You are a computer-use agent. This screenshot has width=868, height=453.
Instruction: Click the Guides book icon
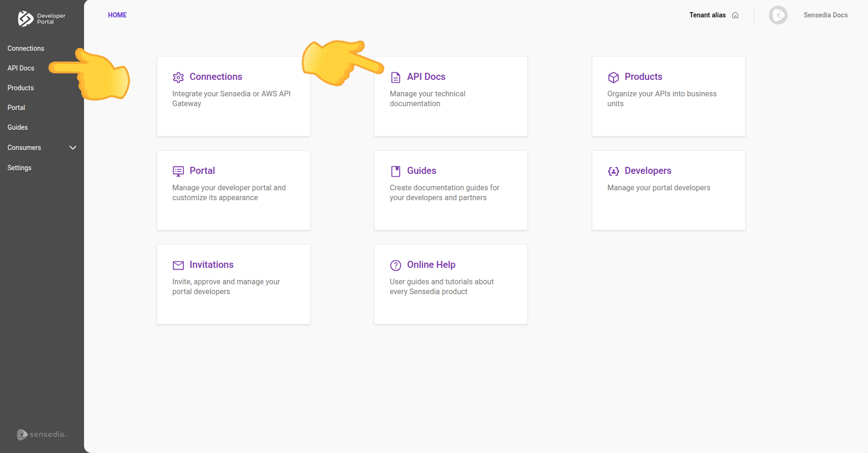pyautogui.click(x=396, y=171)
